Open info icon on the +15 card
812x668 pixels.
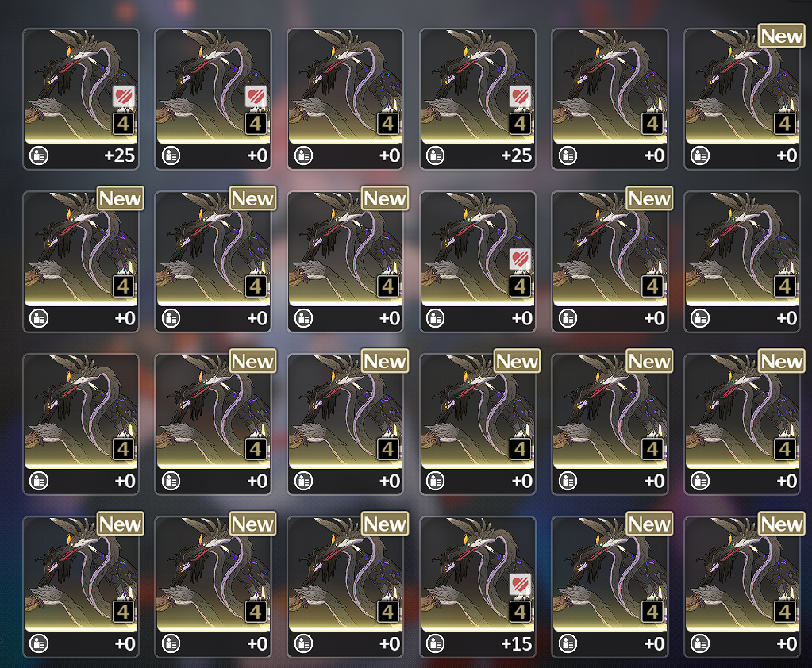(x=436, y=643)
